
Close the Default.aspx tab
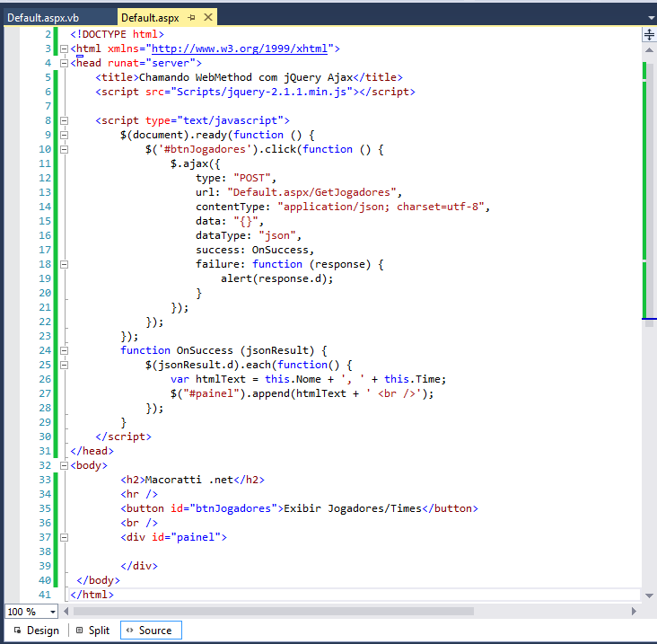pos(208,17)
